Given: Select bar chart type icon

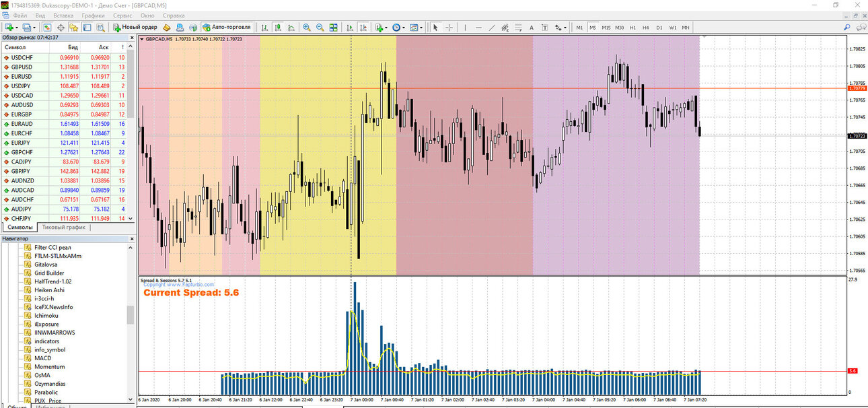Looking at the screenshot, I should pos(264,28).
